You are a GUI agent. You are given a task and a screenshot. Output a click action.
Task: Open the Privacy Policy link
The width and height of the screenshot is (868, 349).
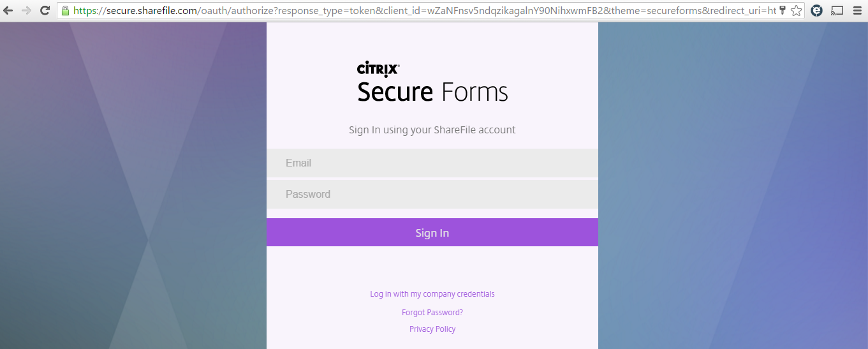(432, 329)
